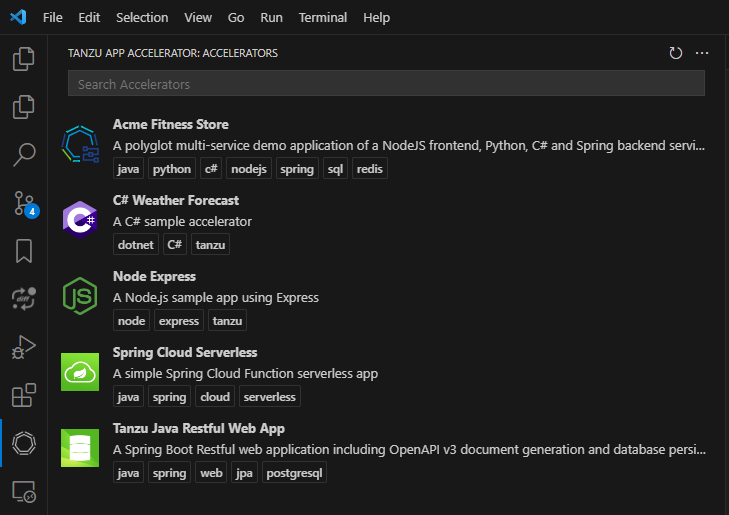Open the Bookmarks icon in activity bar
Screen dimensions: 729x515
pyautogui.click(x=24, y=251)
